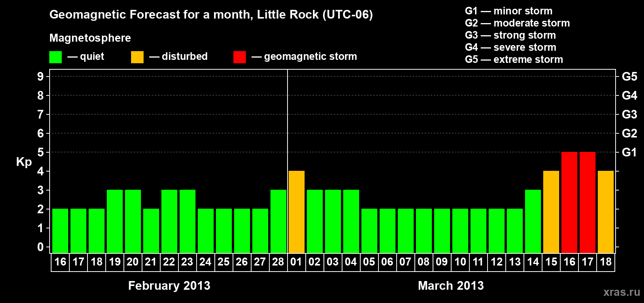Viewport: 644px width, 303px height.
Task: Click the 'G5 — extreme storm' legend line
Action: click(x=514, y=59)
